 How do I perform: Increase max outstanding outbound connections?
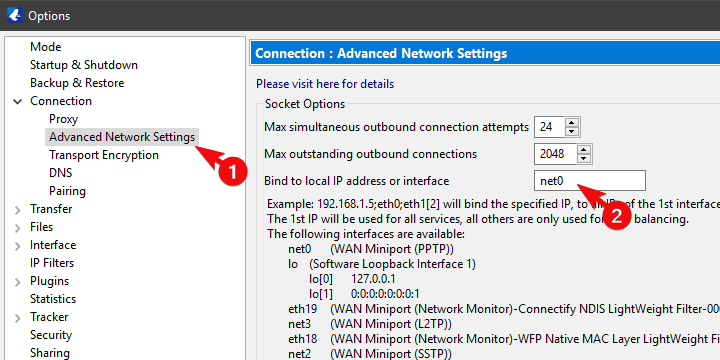tap(583, 149)
